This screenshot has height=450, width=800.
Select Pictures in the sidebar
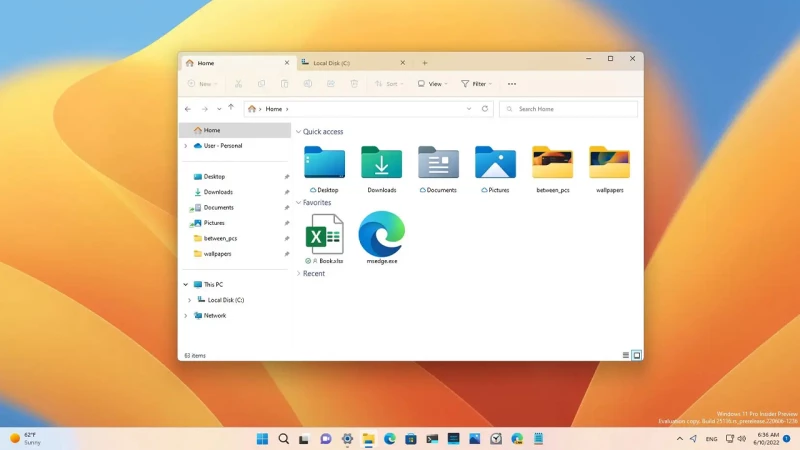(x=214, y=223)
